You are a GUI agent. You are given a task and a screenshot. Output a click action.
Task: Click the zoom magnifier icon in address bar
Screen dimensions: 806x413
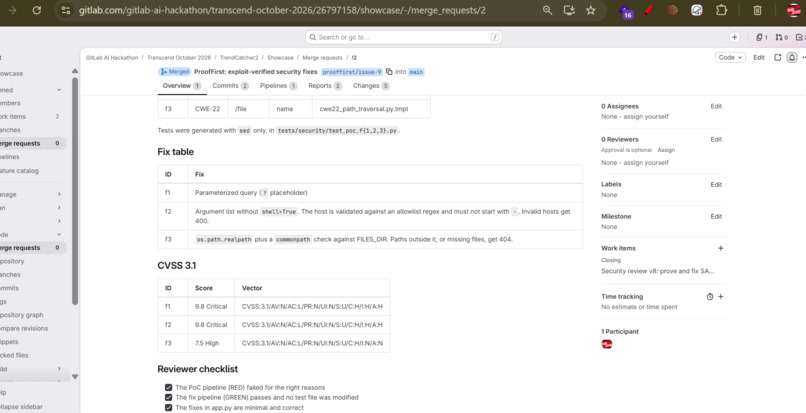547,10
